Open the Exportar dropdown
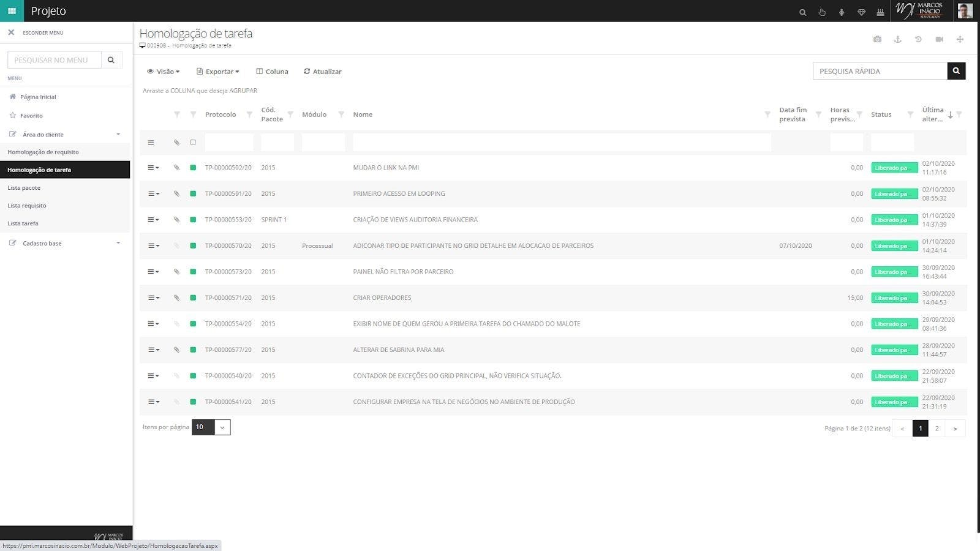 click(217, 72)
